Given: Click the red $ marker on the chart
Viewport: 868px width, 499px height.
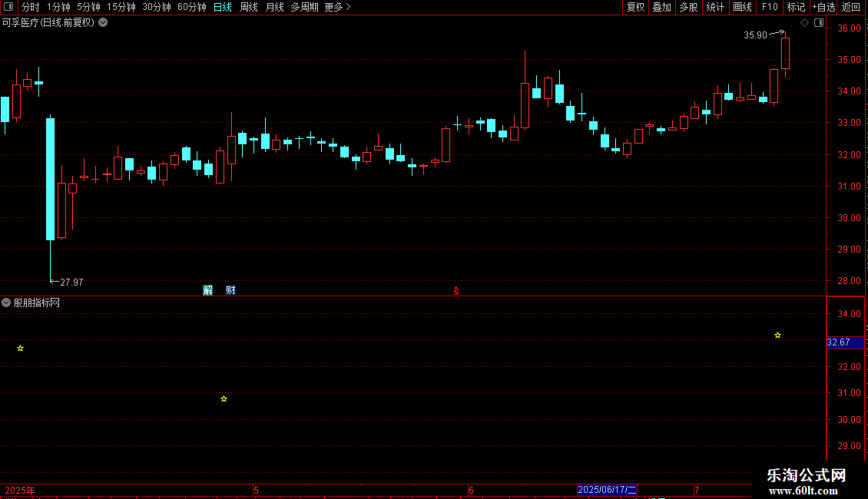Looking at the screenshot, I should pyautogui.click(x=456, y=291).
